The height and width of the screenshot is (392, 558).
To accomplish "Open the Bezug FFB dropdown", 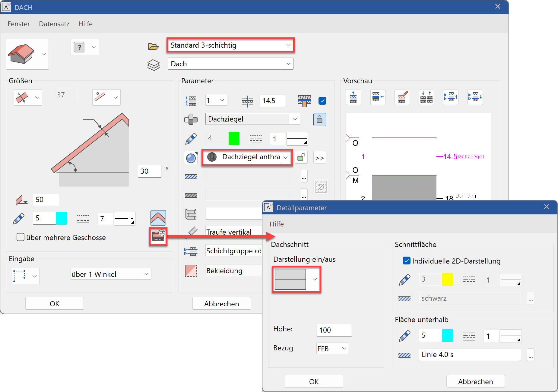I will pyautogui.click(x=332, y=349).
